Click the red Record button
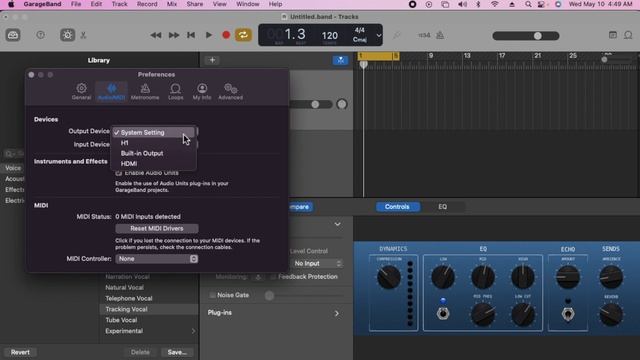 226,36
